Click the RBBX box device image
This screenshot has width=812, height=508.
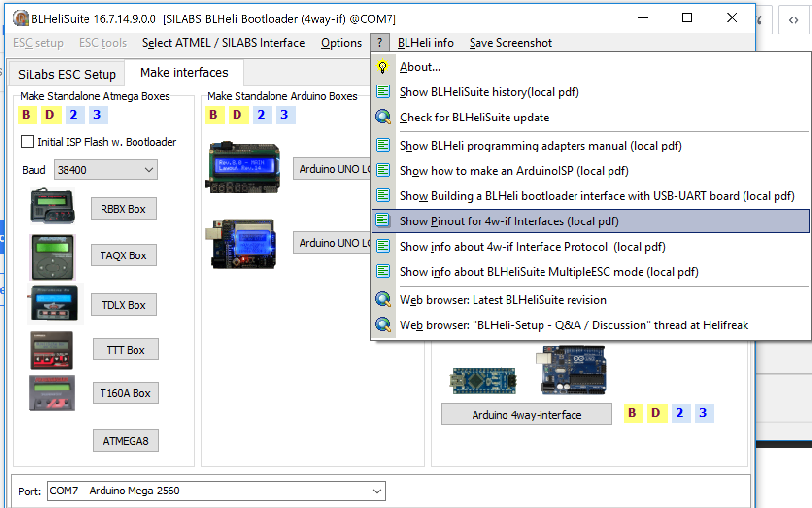point(52,207)
